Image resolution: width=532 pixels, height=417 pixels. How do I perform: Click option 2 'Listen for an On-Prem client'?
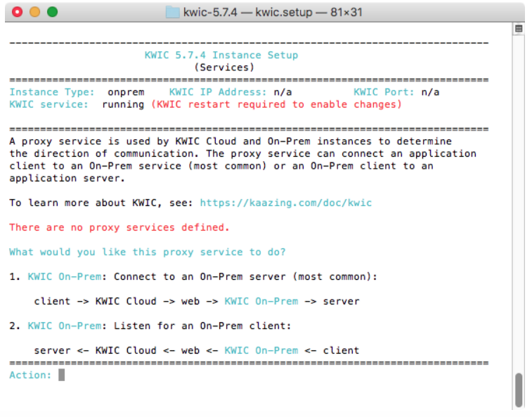pyautogui.click(x=150, y=326)
